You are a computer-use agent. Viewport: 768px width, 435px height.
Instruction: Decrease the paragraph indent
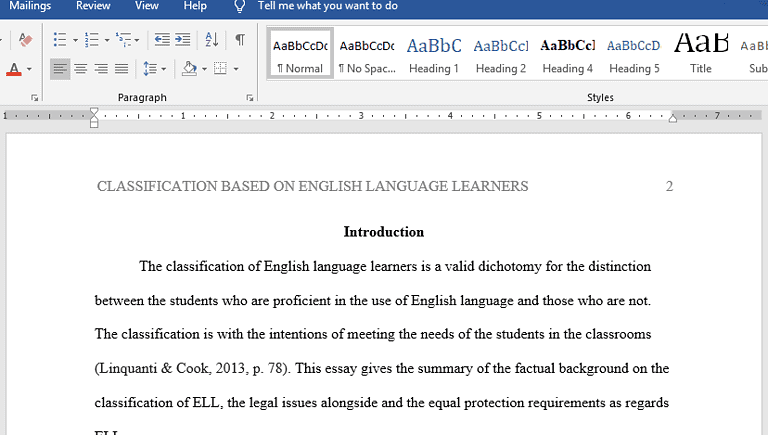point(162,40)
